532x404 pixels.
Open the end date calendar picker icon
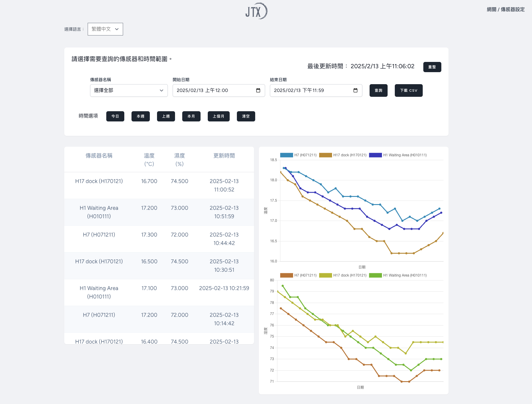click(355, 90)
